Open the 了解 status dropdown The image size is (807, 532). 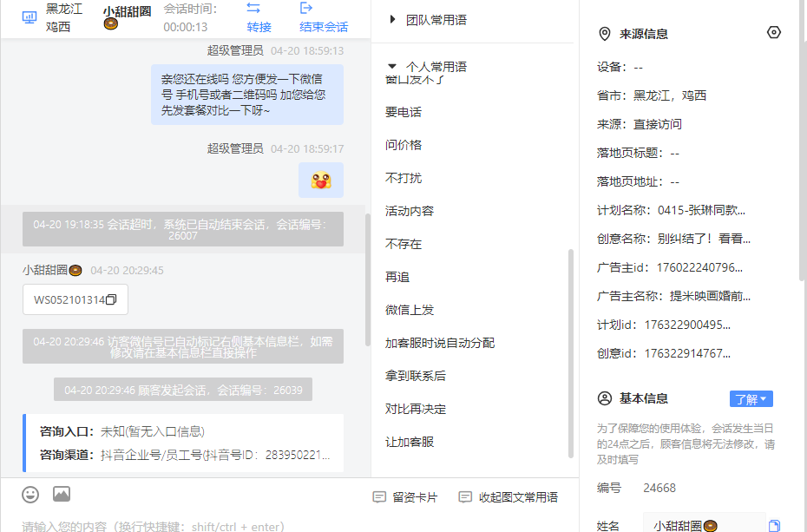(751, 398)
